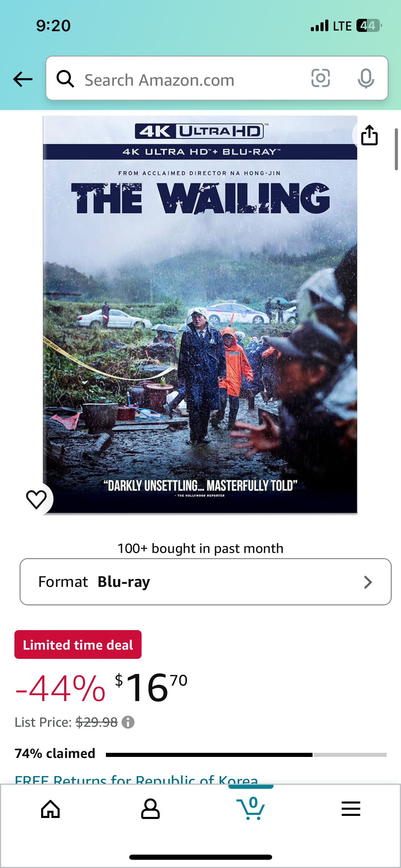Tap the Format chevron arrow
This screenshot has height=868, width=401.
368,582
